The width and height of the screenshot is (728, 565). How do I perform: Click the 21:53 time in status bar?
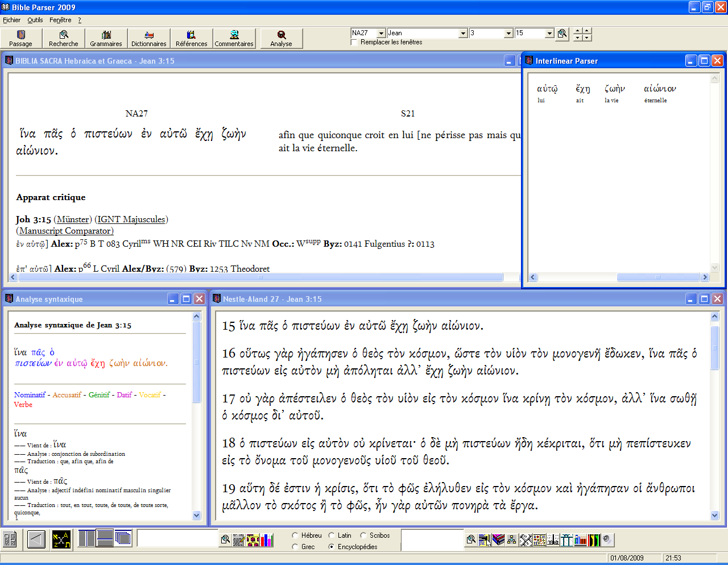(x=673, y=558)
